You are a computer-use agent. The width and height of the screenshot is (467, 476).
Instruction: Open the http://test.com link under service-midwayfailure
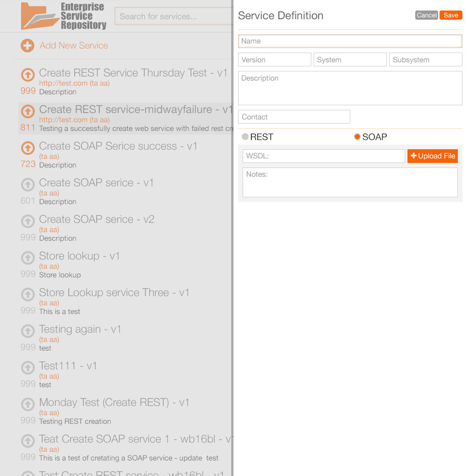click(x=63, y=120)
